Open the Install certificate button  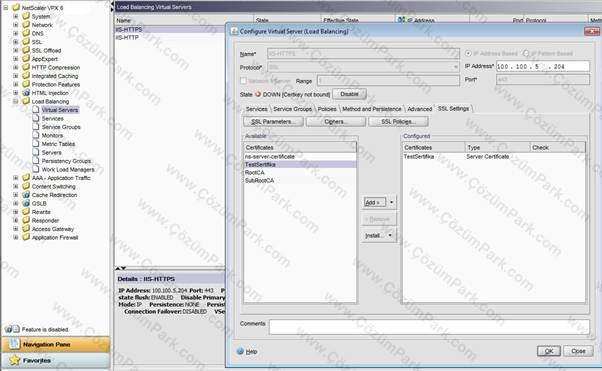[x=374, y=235]
